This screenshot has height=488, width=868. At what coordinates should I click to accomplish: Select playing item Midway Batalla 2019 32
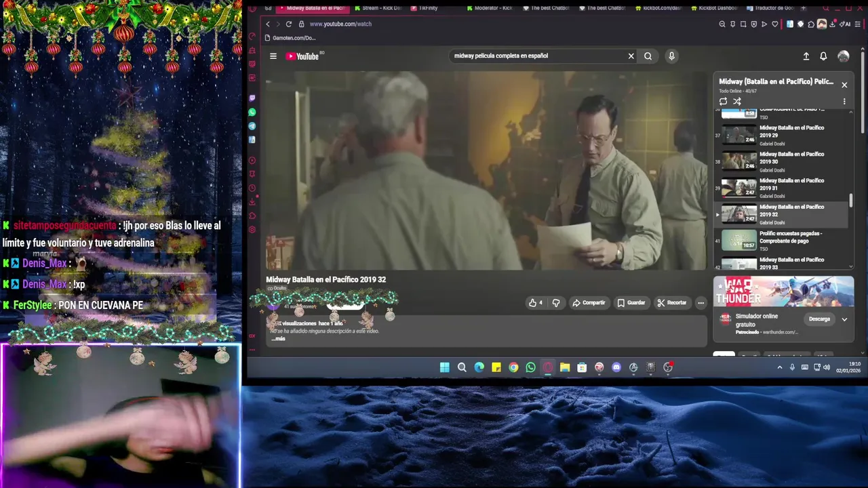782,214
